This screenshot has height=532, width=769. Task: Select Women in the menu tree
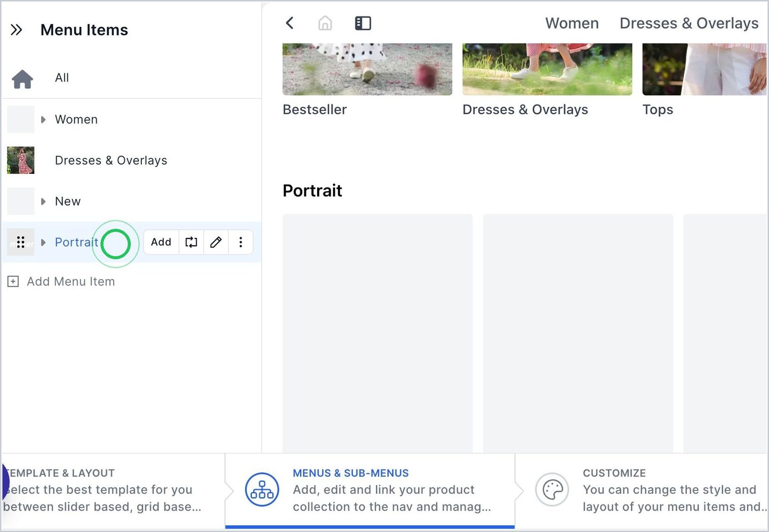pyautogui.click(x=76, y=119)
